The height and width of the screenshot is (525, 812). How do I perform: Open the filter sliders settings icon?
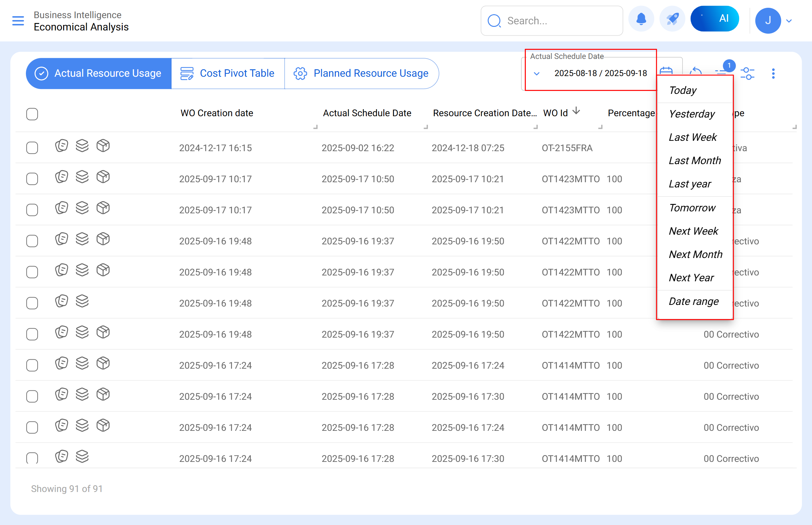pos(747,73)
